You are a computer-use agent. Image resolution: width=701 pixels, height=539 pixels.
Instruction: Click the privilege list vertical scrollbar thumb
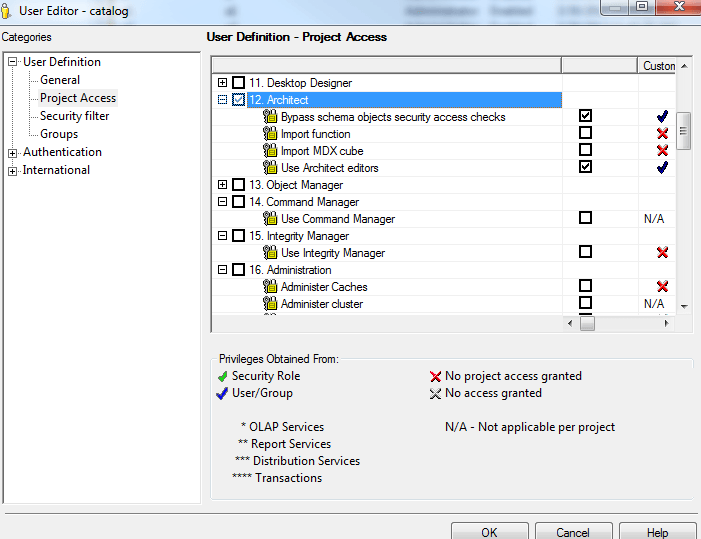(683, 131)
